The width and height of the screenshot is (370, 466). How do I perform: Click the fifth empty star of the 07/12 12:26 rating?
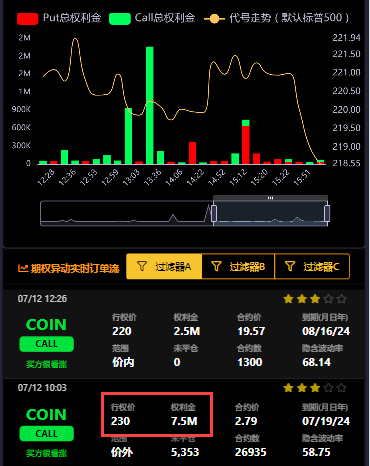341,299
